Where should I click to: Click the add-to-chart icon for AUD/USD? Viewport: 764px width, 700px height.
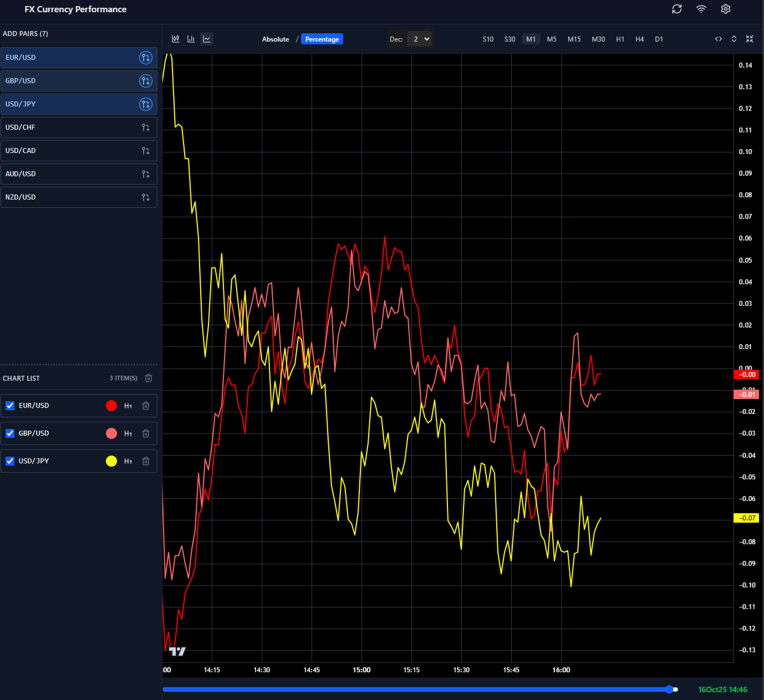[146, 174]
